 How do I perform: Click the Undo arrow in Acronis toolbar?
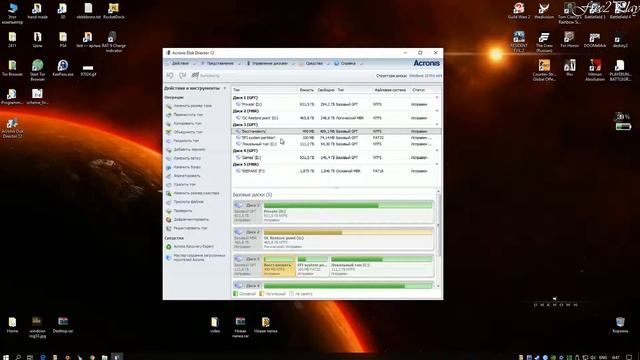[170, 76]
